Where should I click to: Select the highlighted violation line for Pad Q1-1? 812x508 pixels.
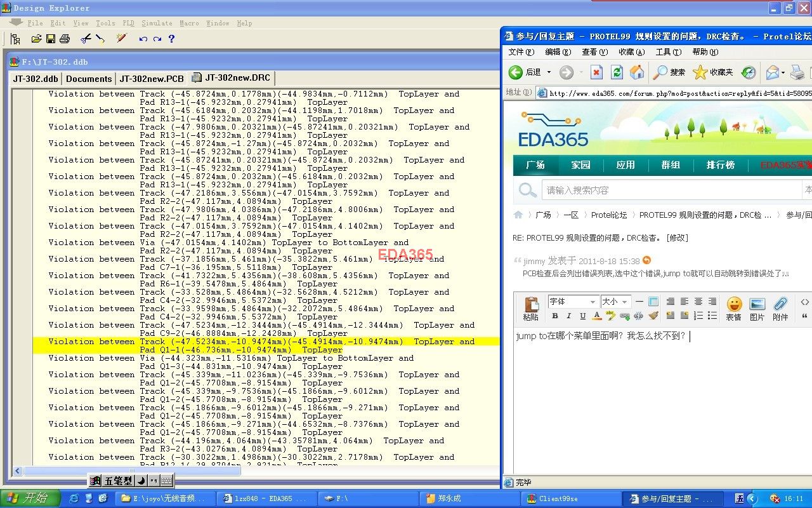click(x=266, y=345)
